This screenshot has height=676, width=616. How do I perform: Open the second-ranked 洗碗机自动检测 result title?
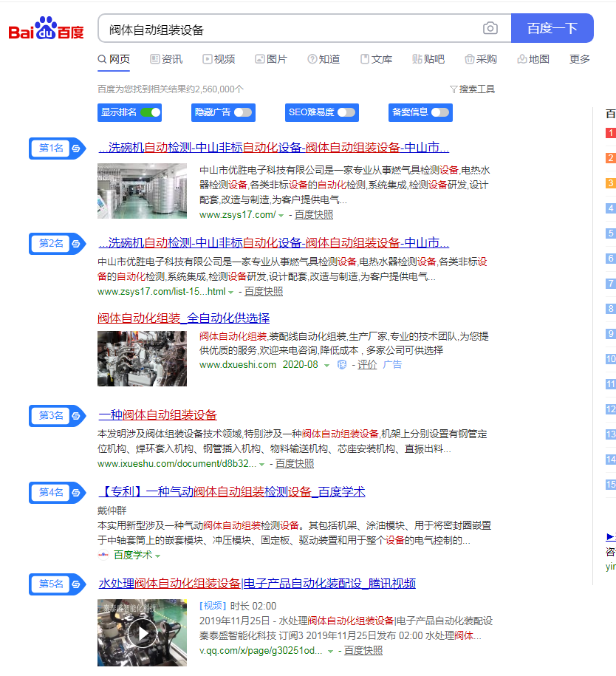click(274, 243)
